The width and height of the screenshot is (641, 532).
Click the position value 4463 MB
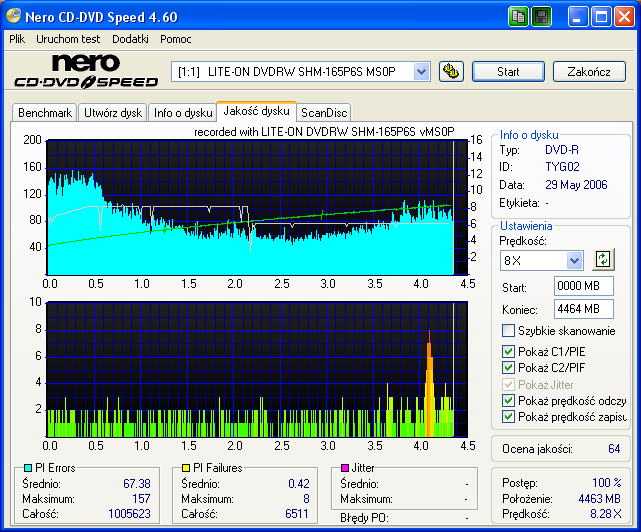[x=599, y=499]
